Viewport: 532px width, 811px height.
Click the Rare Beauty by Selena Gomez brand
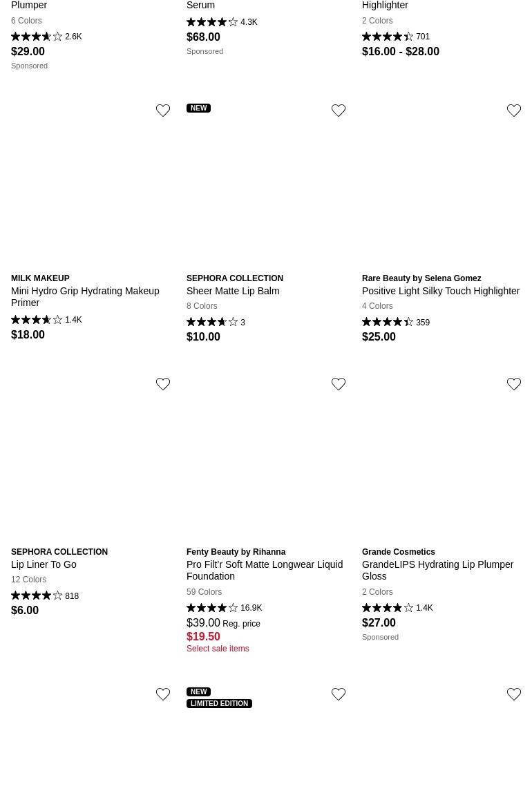tap(421, 278)
